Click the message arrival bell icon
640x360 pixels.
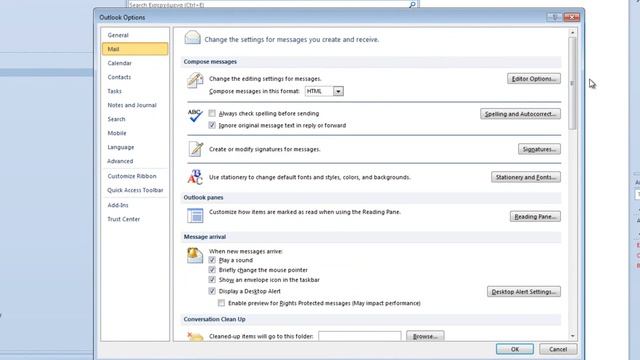pyautogui.click(x=195, y=256)
